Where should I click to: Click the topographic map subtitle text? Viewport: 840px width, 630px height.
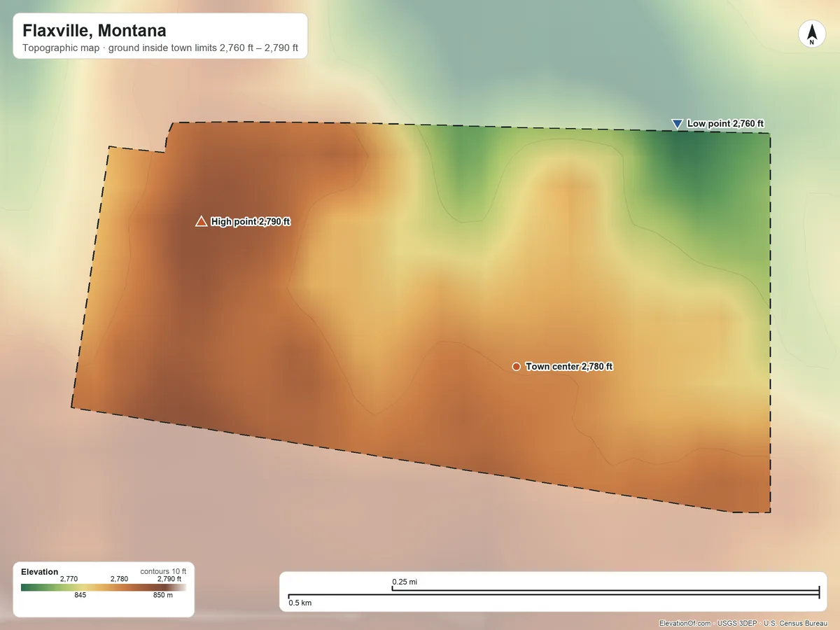click(x=160, y=49)
